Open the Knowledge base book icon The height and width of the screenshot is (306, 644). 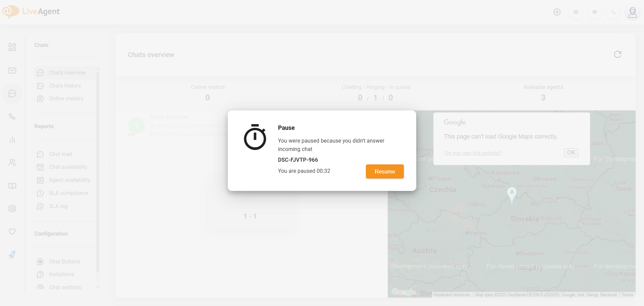click(12, 186)
